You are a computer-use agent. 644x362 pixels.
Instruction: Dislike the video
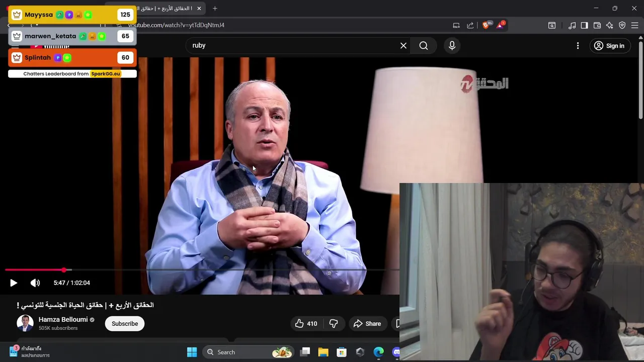tap(333, 324)
